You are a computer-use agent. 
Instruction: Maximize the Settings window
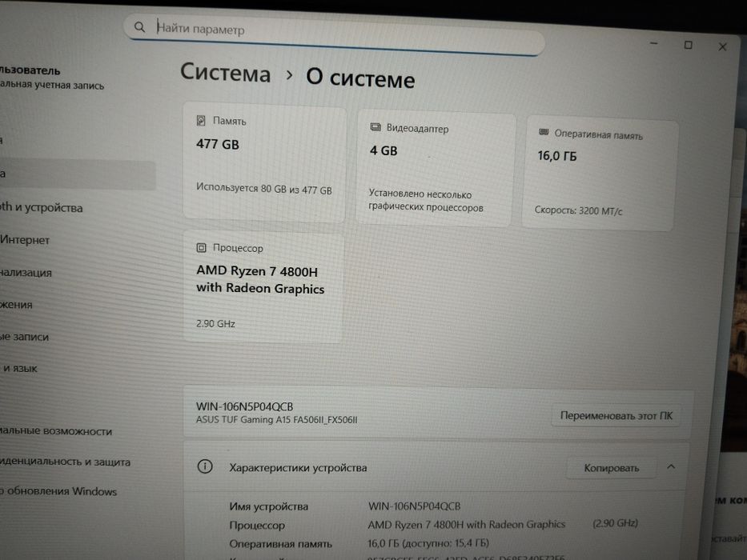click(688, 45)
